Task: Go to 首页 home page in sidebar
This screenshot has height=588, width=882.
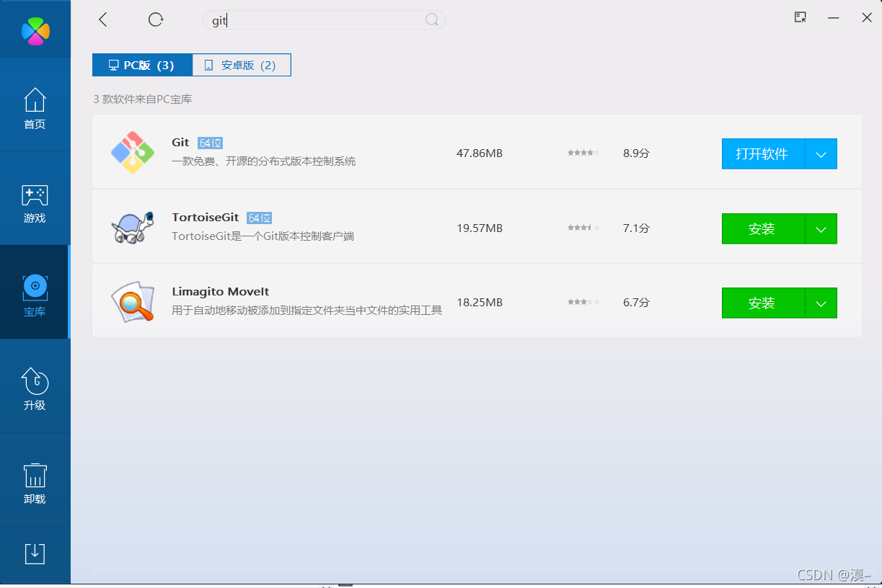Action: tap(35, 108)
